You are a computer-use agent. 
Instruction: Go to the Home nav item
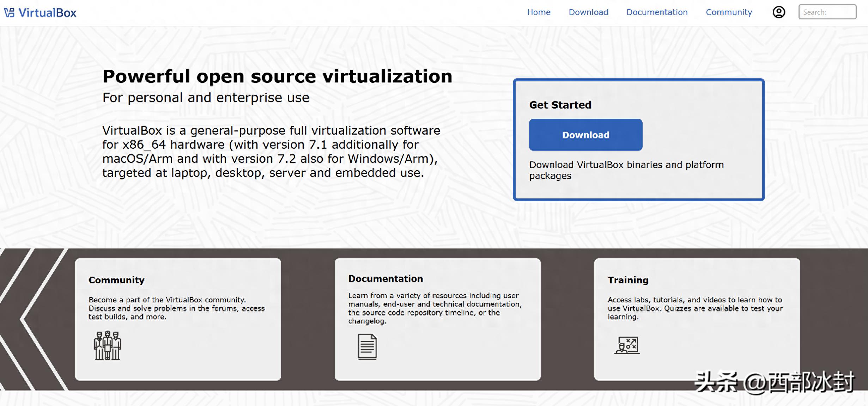click(x=539, y=12)
